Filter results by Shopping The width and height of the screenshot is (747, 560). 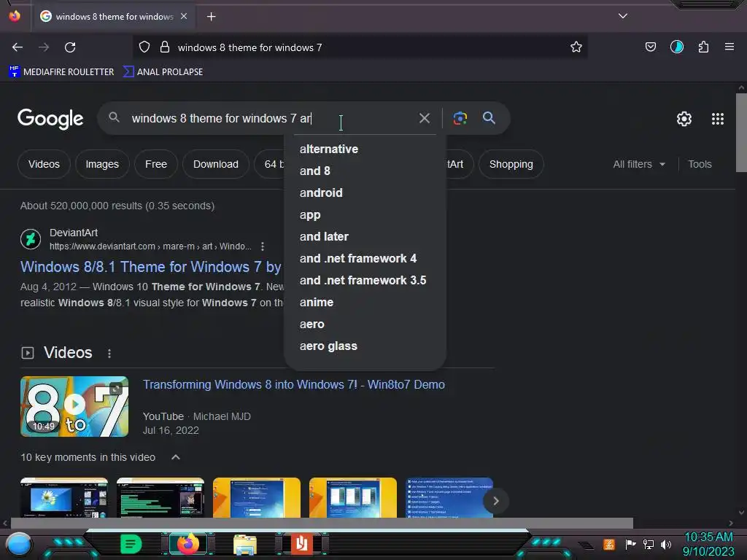[x=511, y=164]
